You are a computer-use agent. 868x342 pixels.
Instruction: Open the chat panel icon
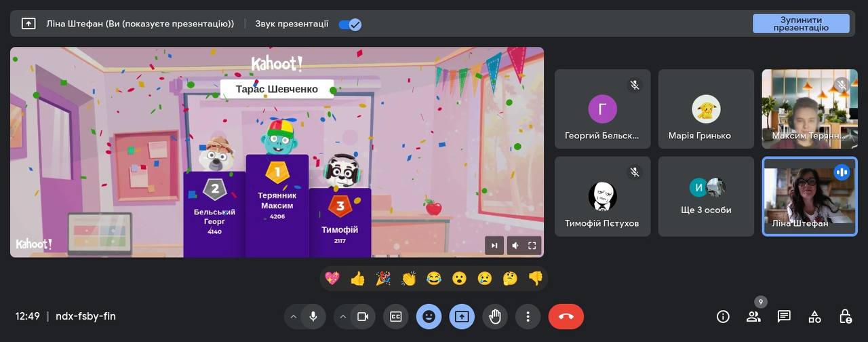click(x=784, y=316)
